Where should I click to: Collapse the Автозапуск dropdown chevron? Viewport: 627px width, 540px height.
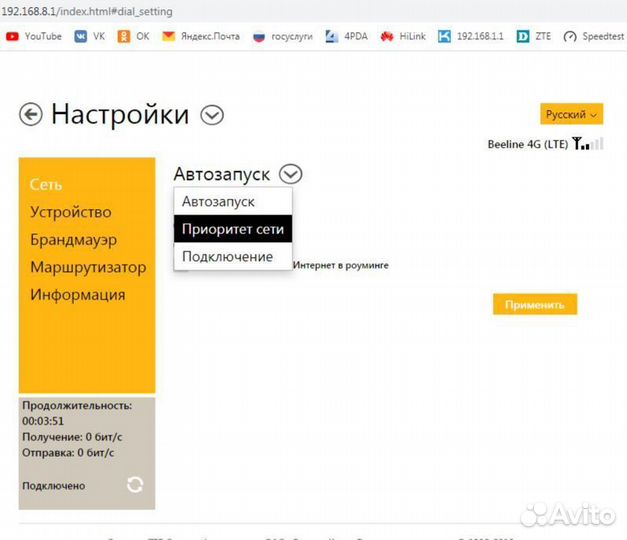click(291, 174)
